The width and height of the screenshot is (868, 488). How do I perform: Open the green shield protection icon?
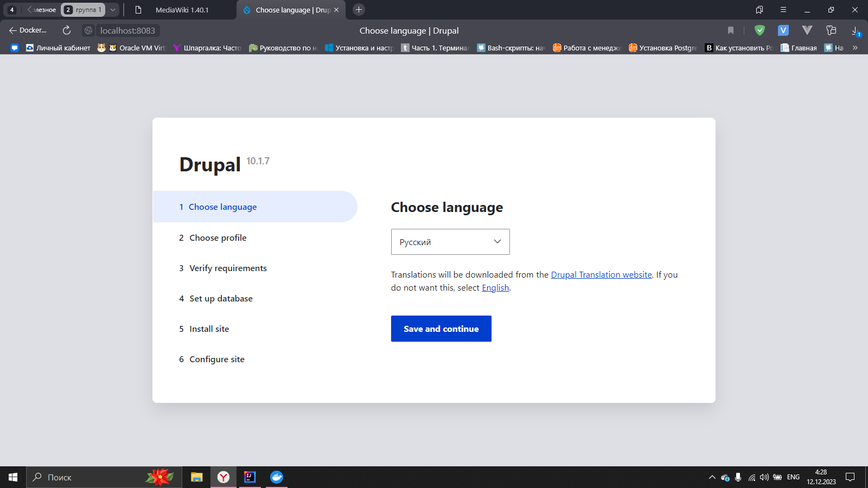pos(759,30)
